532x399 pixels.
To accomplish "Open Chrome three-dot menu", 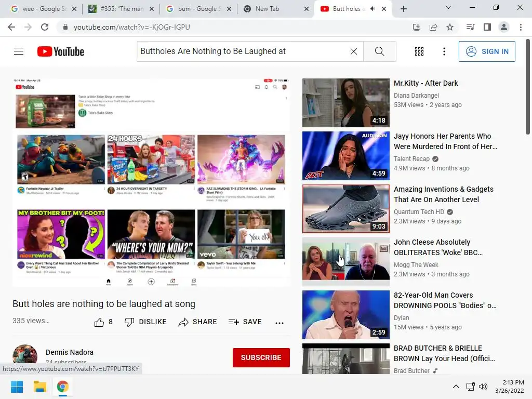I will coord(521,27).
